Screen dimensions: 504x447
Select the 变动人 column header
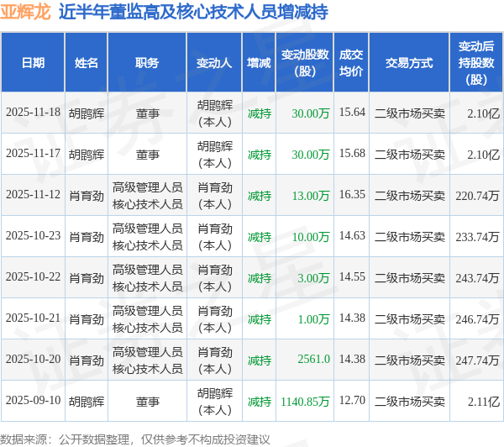(214, 63)
